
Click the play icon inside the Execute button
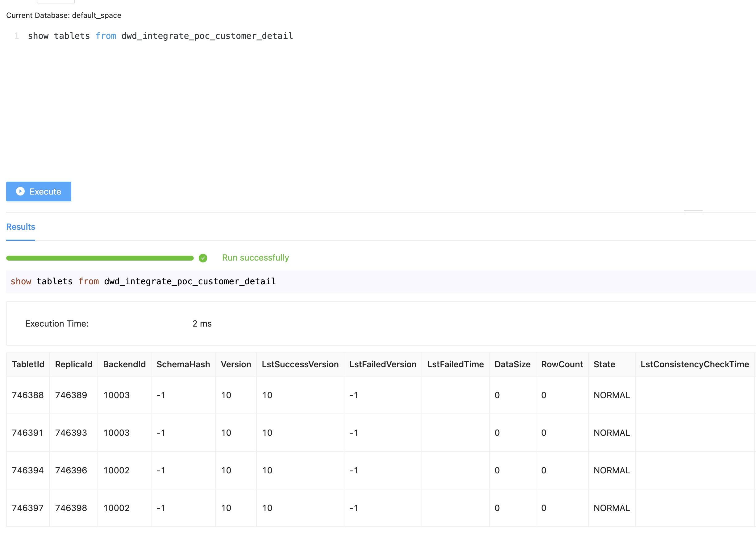20,192
